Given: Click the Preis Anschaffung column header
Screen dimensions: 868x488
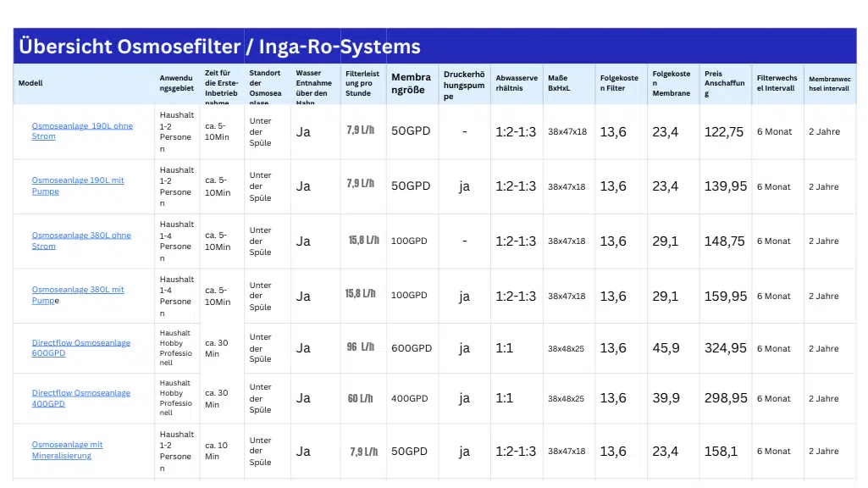Looking at the screenshot, I should (724, 84).
